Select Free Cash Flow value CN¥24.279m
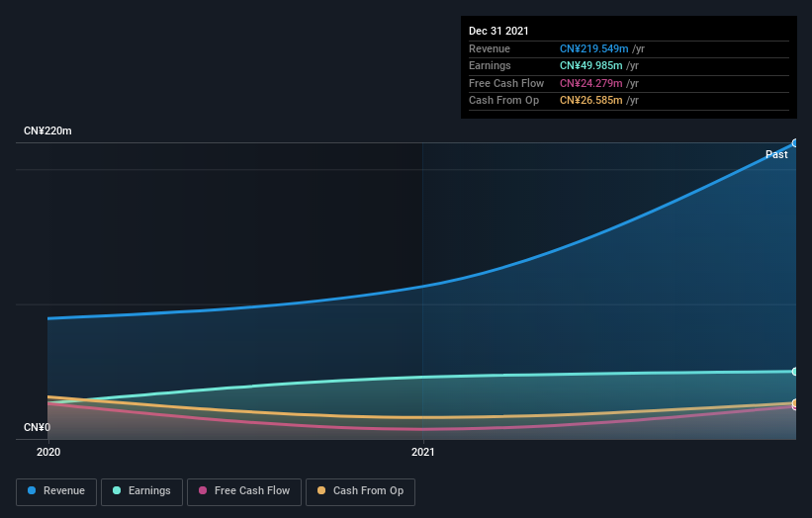The image size is (812, 518). point(590,83)
